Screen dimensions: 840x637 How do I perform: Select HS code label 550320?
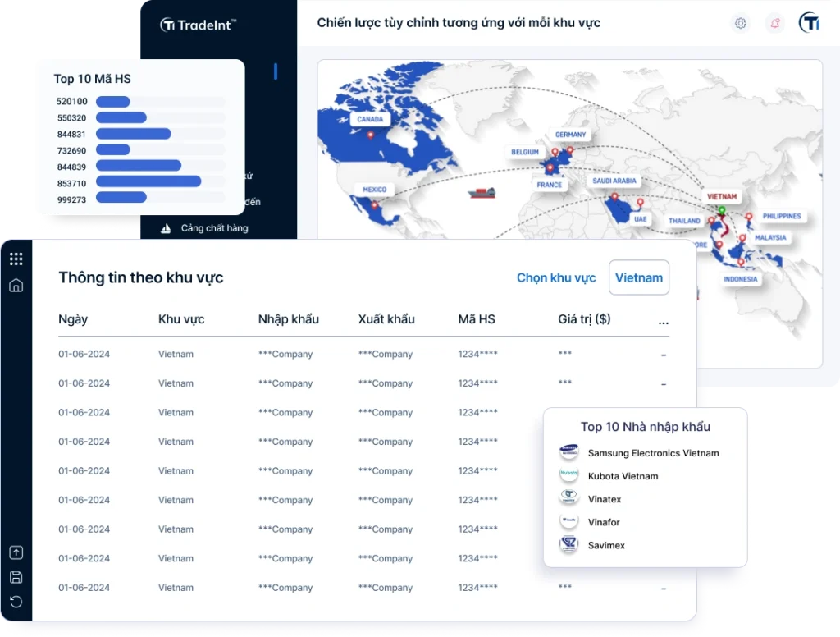pos(72,118)
